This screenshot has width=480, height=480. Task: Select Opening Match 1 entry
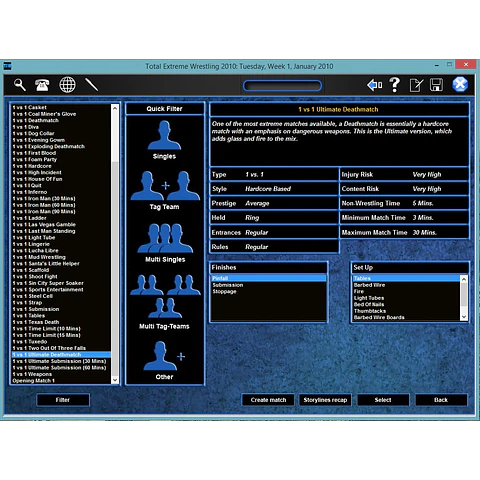[61, 381]
